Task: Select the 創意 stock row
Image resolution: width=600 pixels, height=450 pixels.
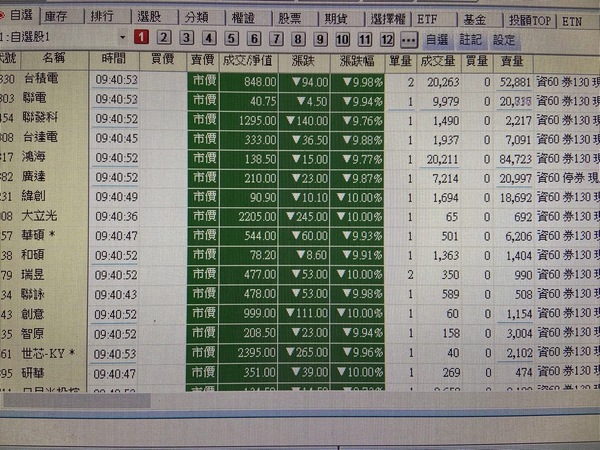Action: pos(300,314)
